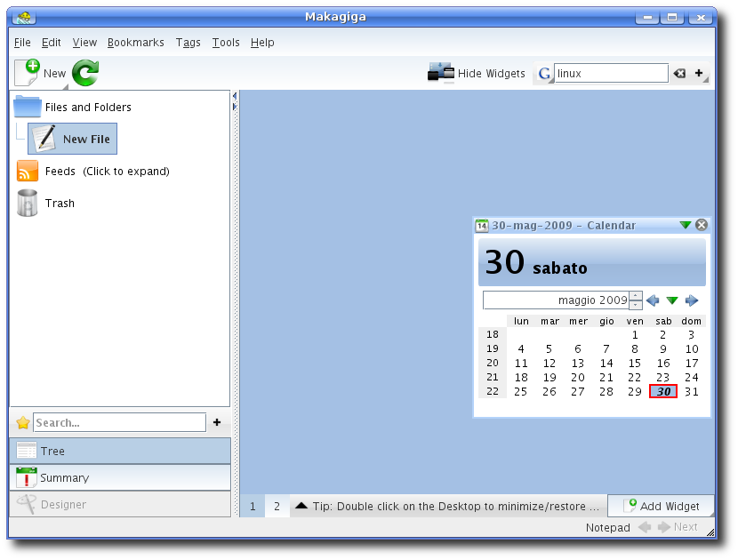Viewport: 738px width, 560px height.
Task: Open Calendar widget dropdown menu triangle
Action: 686,225
